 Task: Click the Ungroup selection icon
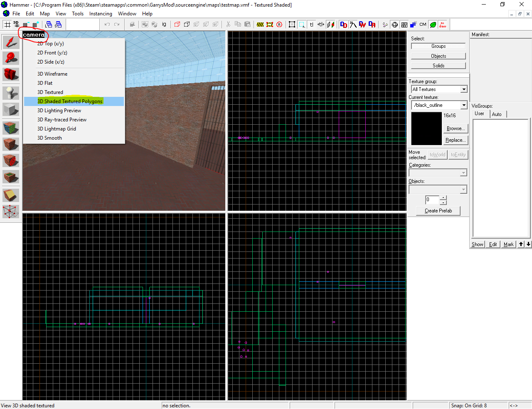[155, 25]
